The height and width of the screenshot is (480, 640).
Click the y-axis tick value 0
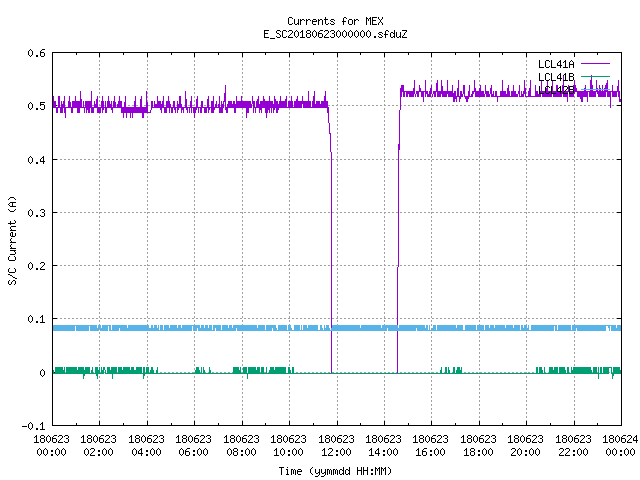[x=42, y=373]
